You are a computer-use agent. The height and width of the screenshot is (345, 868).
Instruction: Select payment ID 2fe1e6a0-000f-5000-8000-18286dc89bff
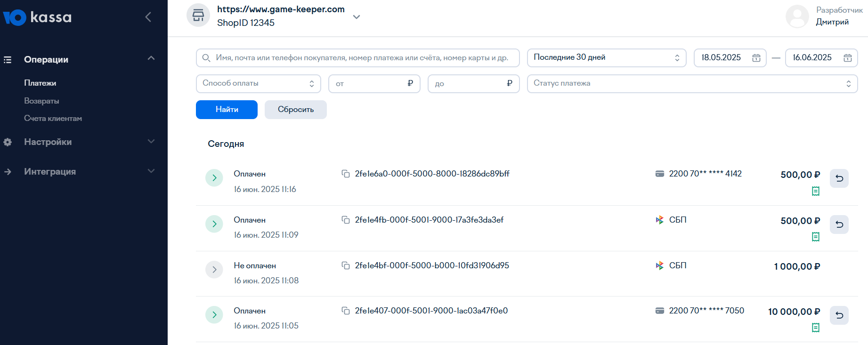tap(432, 174)
